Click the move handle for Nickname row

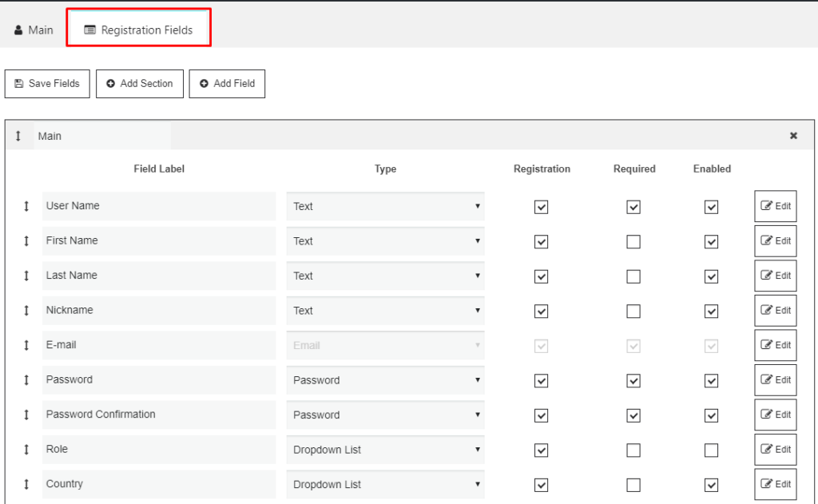click(26, 311)
